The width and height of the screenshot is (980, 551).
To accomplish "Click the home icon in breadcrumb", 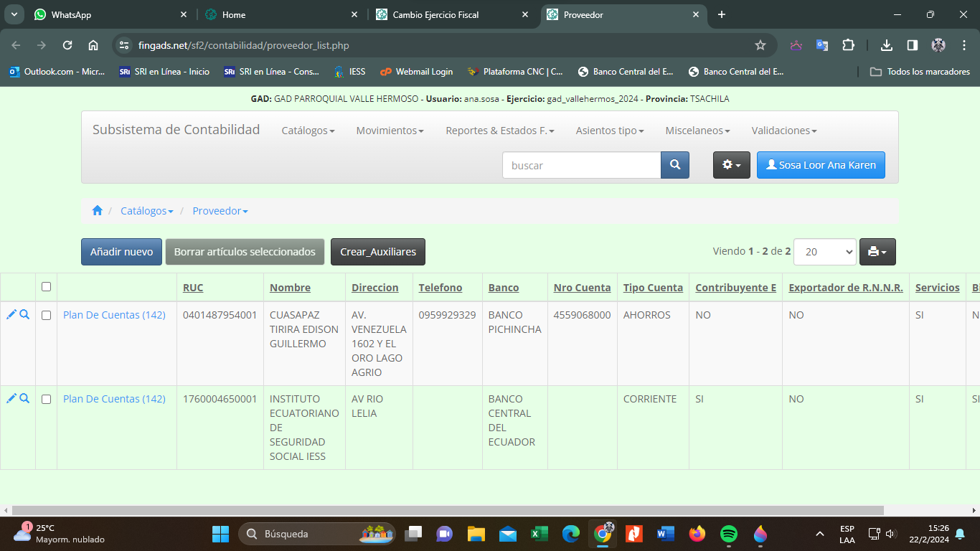I will [98, 211].
